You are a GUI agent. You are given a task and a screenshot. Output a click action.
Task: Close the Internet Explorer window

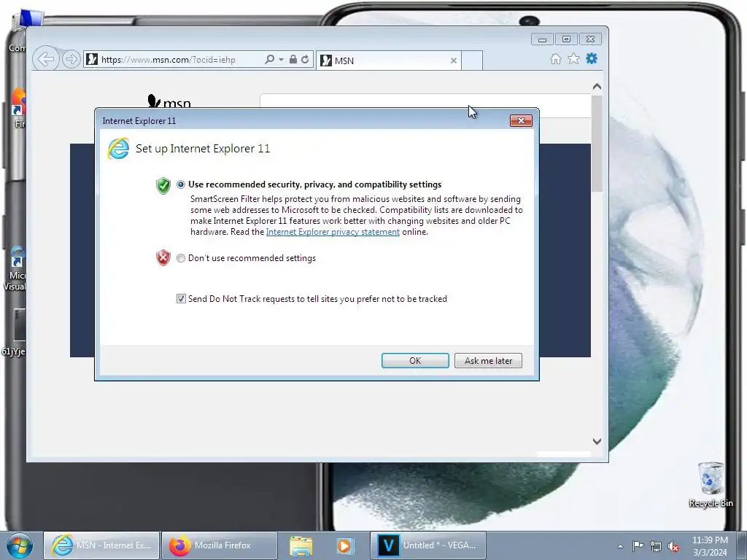[590, 39]
